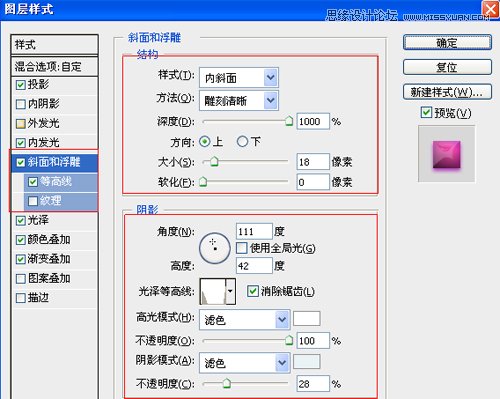Screen dimensions: 500x399
Task: Select 样式 header in left list
Action: pyautogui.click(x=54, y=44)
